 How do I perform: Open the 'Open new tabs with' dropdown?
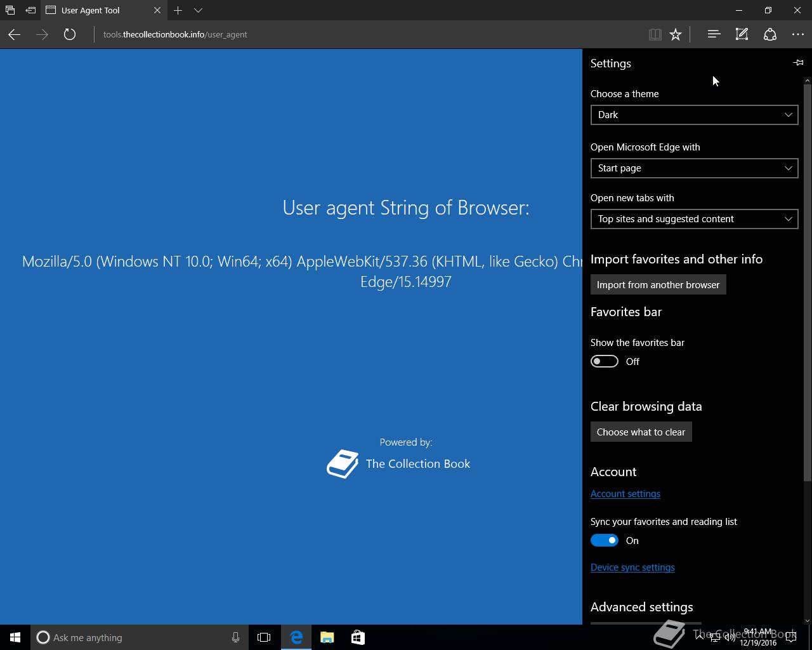694,219
